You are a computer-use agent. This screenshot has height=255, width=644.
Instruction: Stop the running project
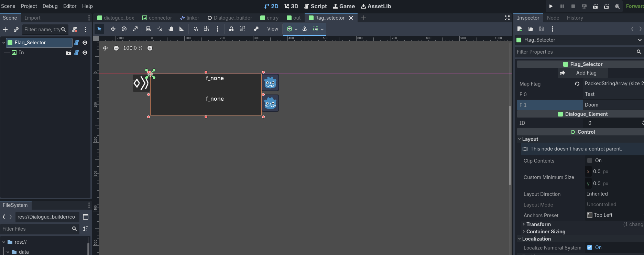[573, 6]
